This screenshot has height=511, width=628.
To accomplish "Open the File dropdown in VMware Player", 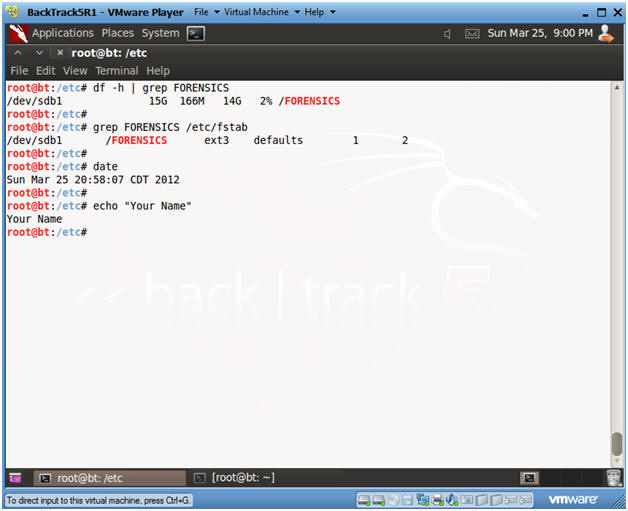I will [206, 12].
